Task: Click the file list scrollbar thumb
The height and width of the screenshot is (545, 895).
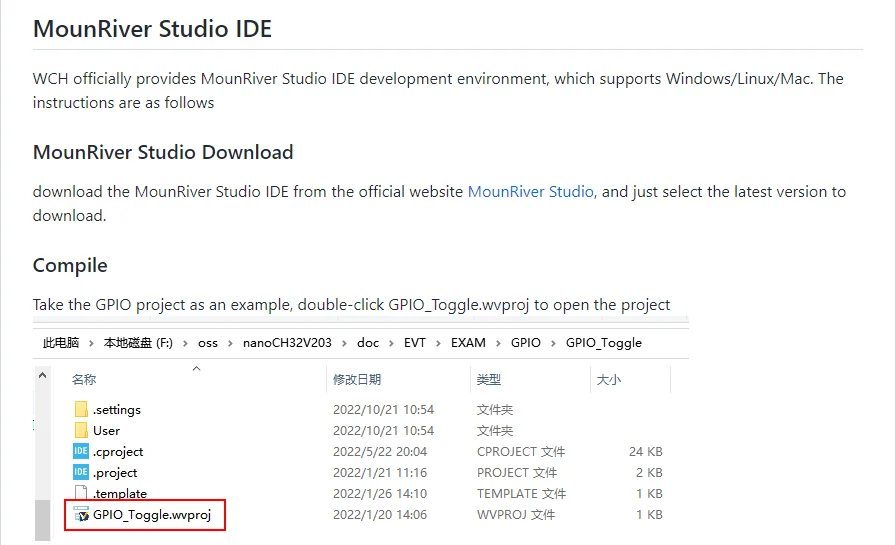Action: (x=42, y=520)
